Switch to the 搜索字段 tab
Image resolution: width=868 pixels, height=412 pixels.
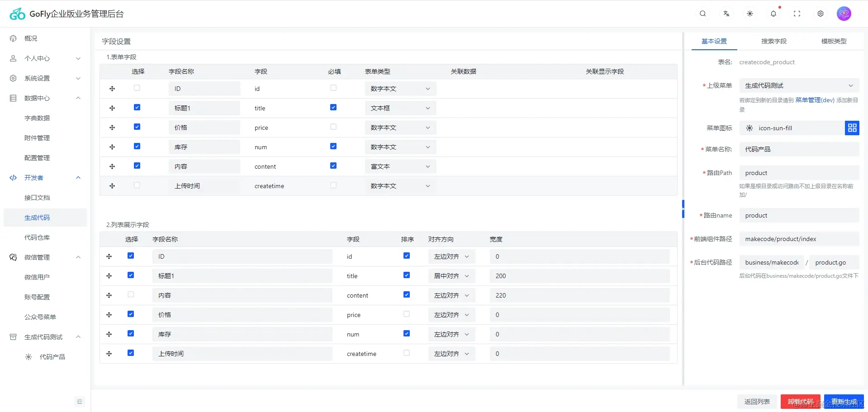click(774, 41)
